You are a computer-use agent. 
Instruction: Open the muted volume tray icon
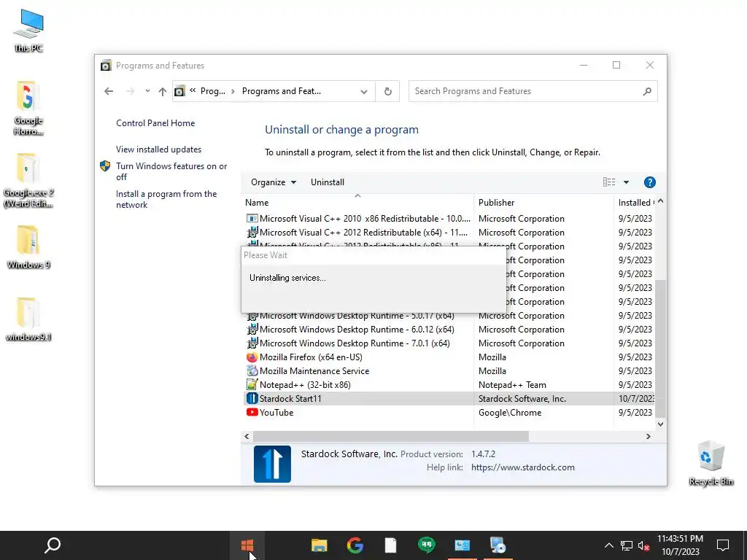pyautogui.click(x=643, y=545)
